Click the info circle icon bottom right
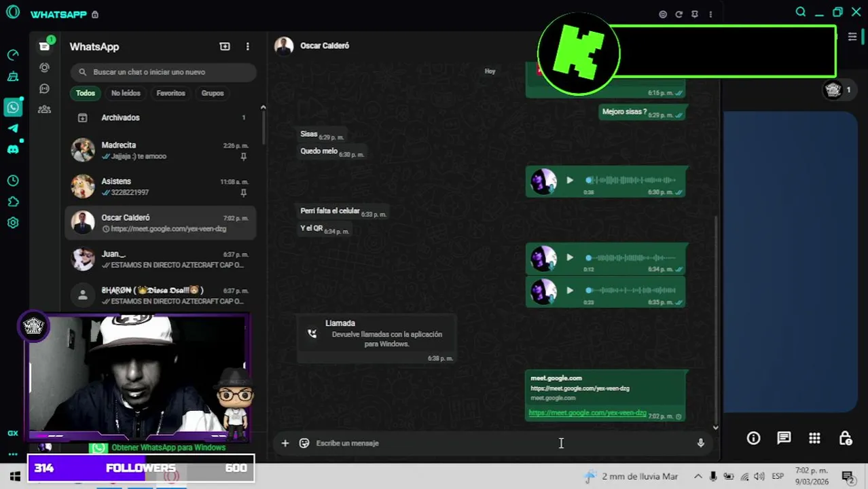Screen dimensions: 868x489 [753, 438]
